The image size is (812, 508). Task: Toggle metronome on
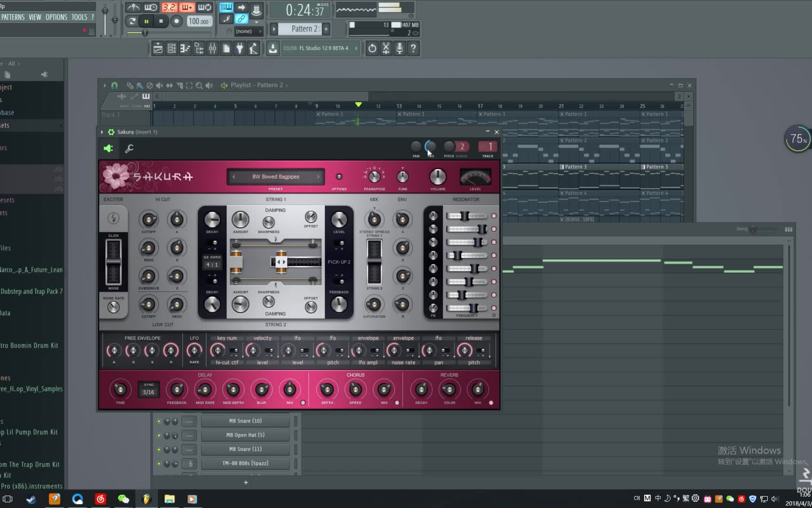[x=133, y=7]
